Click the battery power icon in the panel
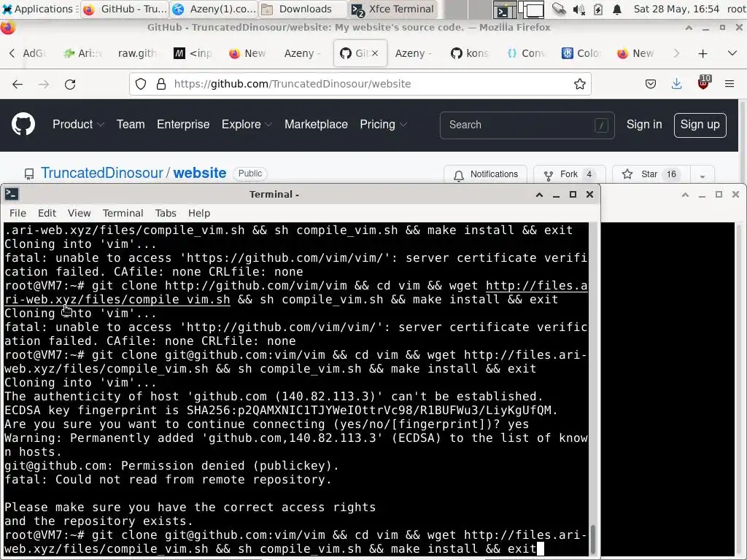 [x=598, y=9]
